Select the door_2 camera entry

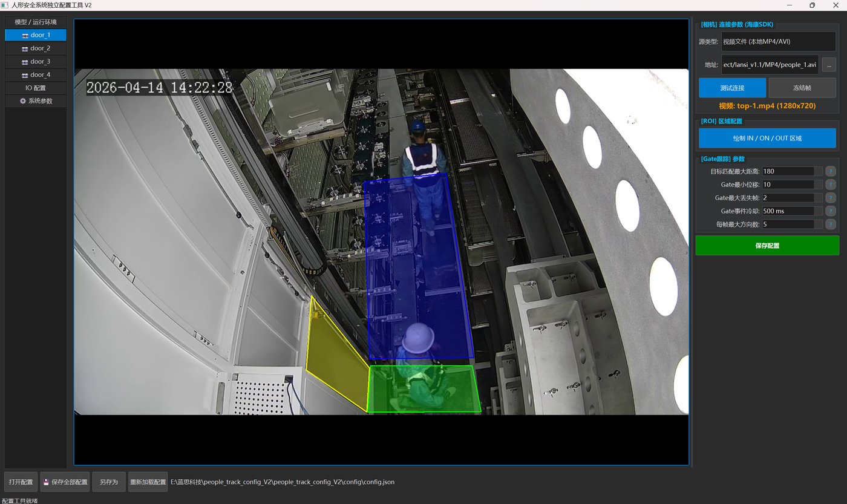36,48
